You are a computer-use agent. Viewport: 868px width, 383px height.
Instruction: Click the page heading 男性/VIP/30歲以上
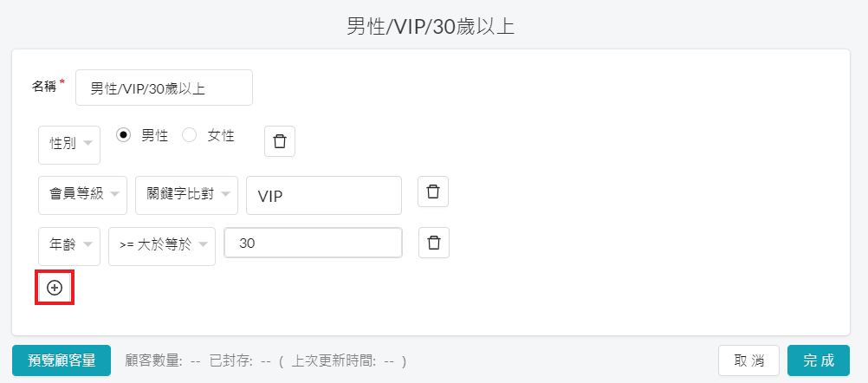431,27
